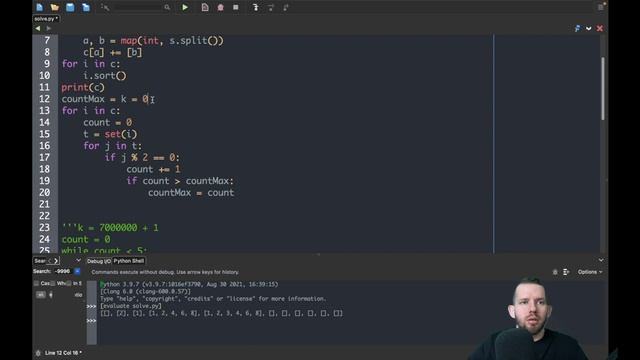The height and width of the screenshot is (360, 640).
Task: Go back with the green left arrow
Action: [38, 28]
